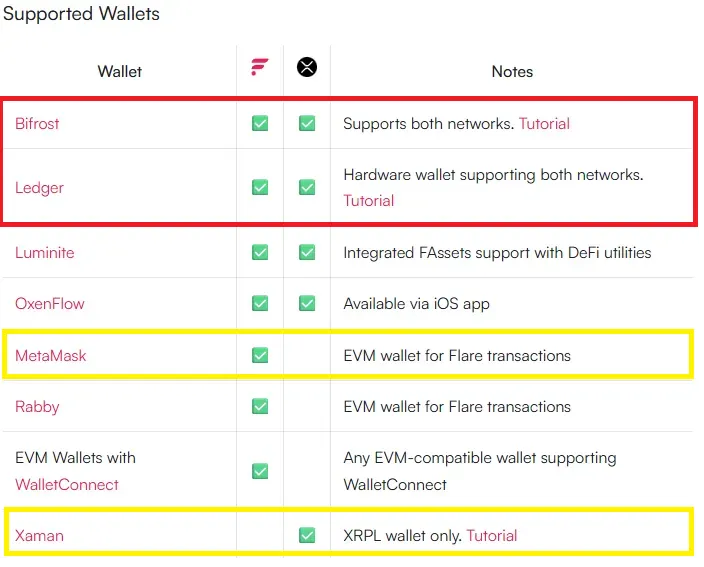Open the MetaMask wallet link
This screenshot has width=704, height=567.
pos(50,356)
